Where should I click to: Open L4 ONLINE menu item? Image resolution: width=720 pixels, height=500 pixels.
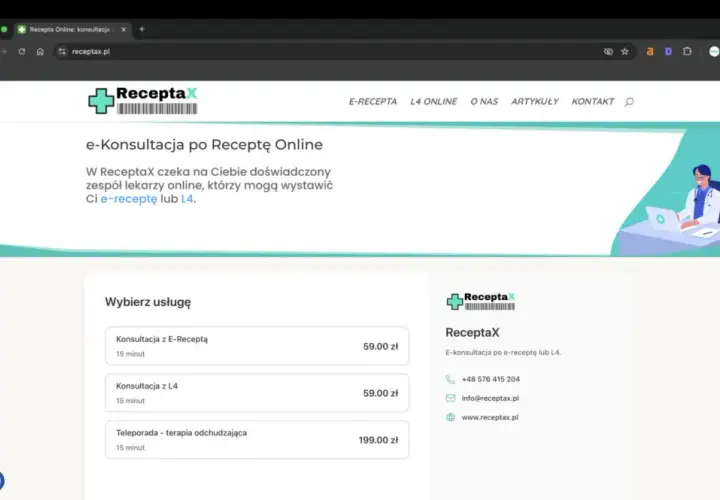point(433,101)
